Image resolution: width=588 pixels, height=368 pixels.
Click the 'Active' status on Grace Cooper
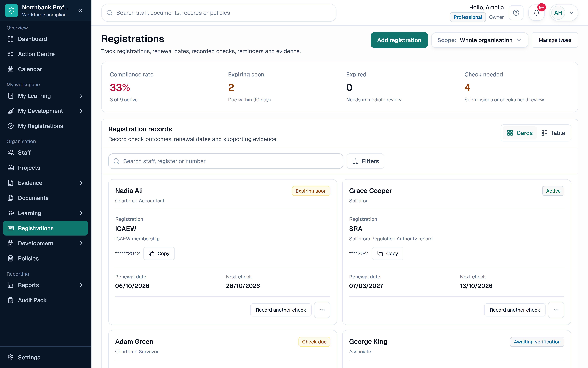pyautogui.click(x=553, y=191)
